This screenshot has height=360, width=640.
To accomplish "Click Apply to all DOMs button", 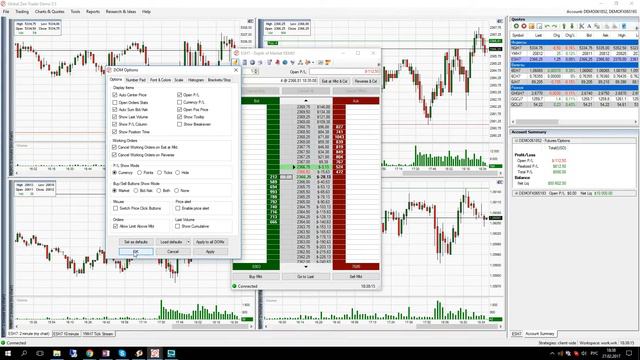I will point(210,242).
